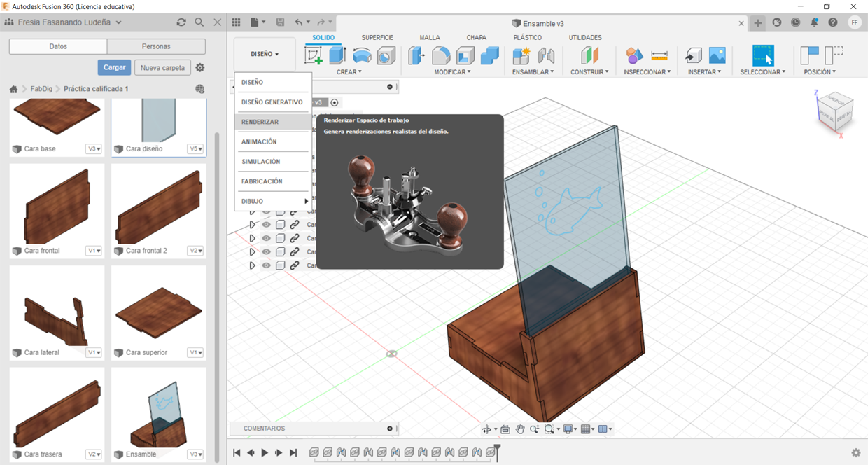Screen dimensions: 868x465
Task: Open the DIBUJO submenu
Action: click(272, 201)
